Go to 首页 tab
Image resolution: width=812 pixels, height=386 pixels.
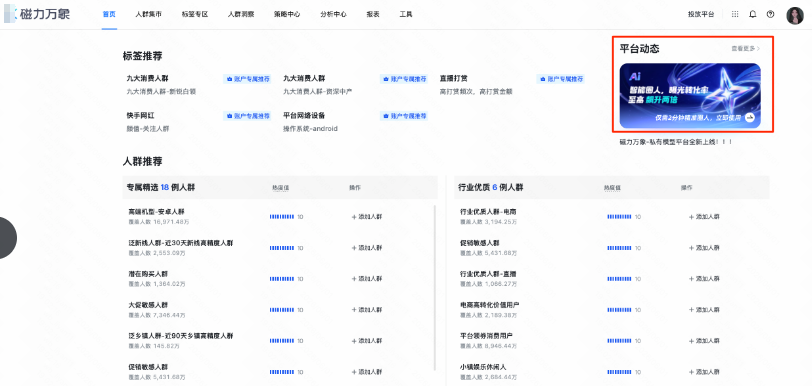click(x=109, y=15)
